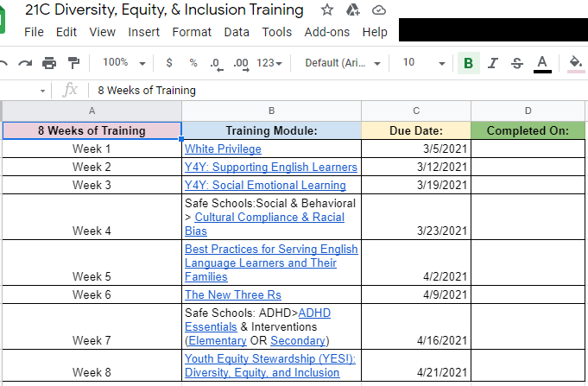Open the zoom 100% dropdown
The image size is (588, 386).
(x=123, y=63)
